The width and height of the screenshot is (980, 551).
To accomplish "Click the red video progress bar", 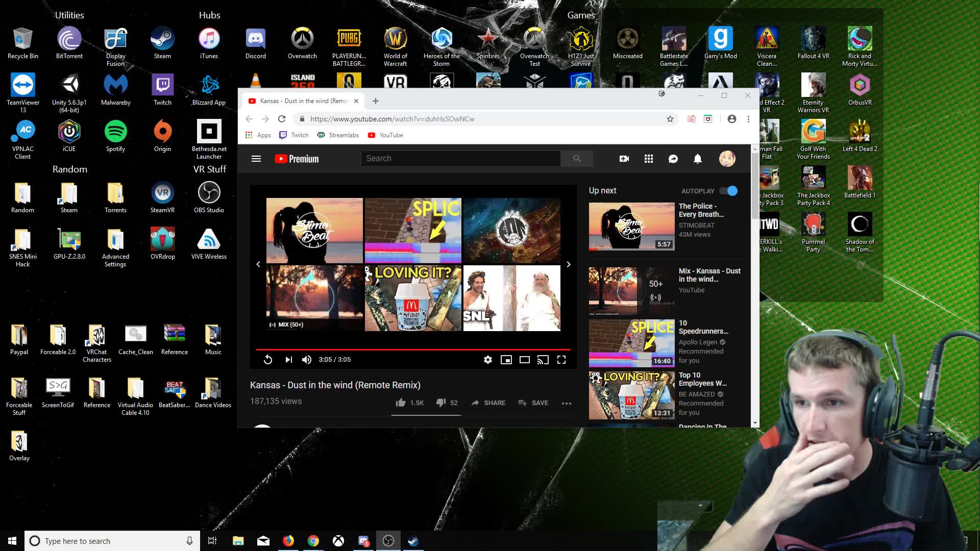I will tap(412, 349).
